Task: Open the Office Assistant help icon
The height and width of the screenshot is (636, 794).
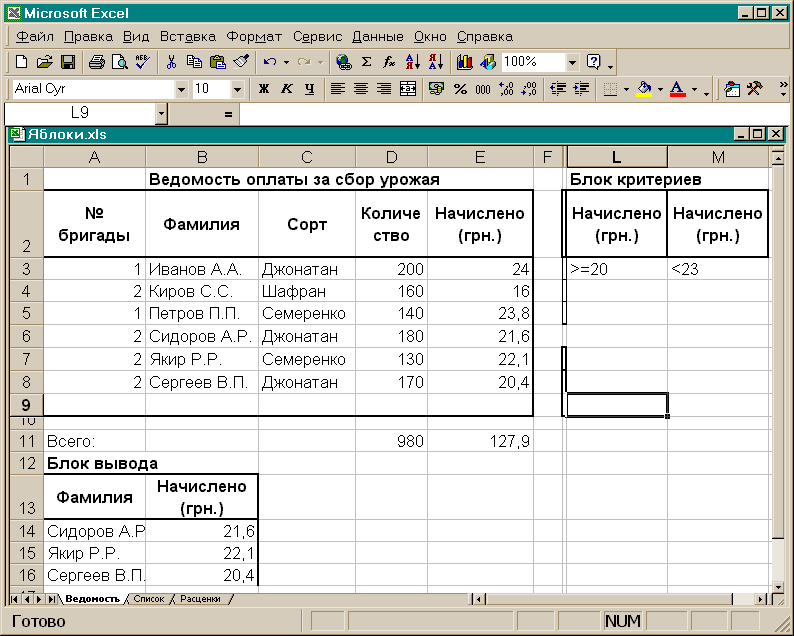Action: 593,62
